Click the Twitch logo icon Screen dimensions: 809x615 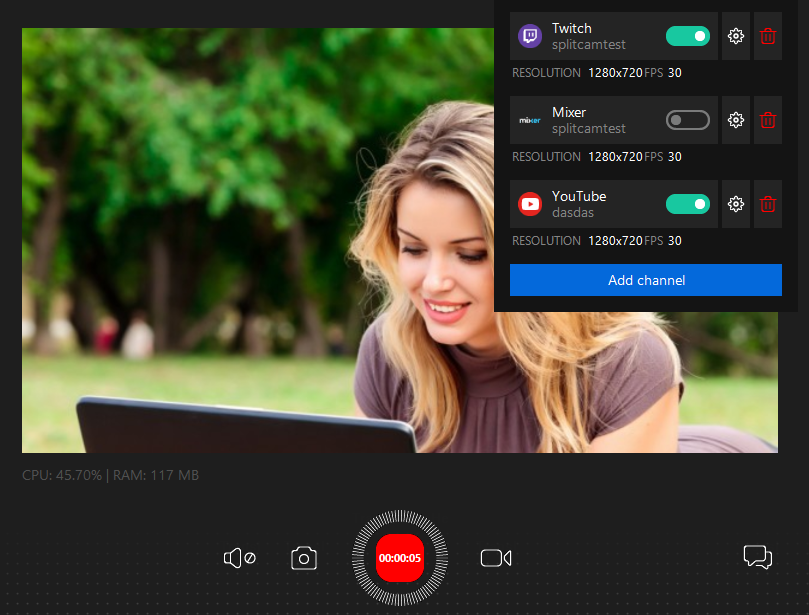[x=530, y=36]
